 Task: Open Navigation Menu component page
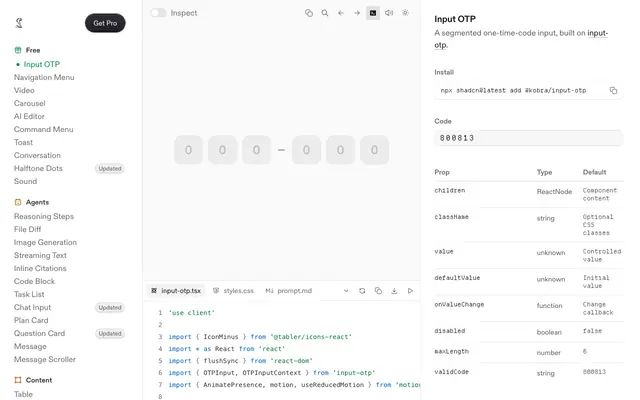coord(44,77)
